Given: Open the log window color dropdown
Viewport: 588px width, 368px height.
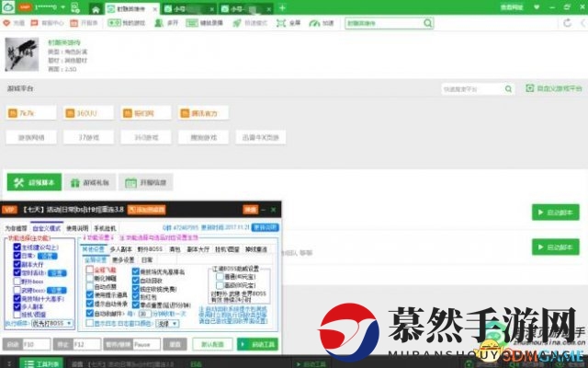Looking at the screenshot, I should click(x=167, y=323).
